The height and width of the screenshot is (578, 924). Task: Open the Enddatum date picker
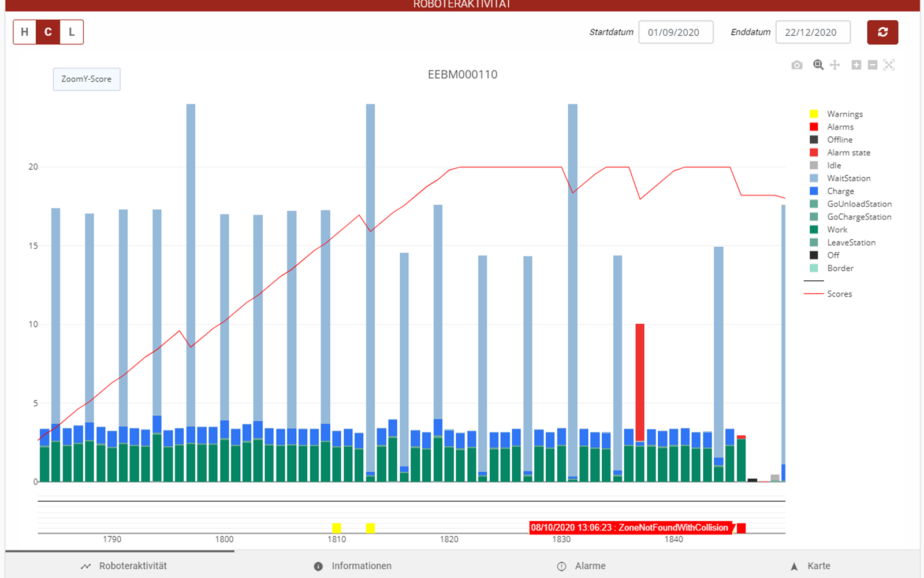[x=813, y=32]
